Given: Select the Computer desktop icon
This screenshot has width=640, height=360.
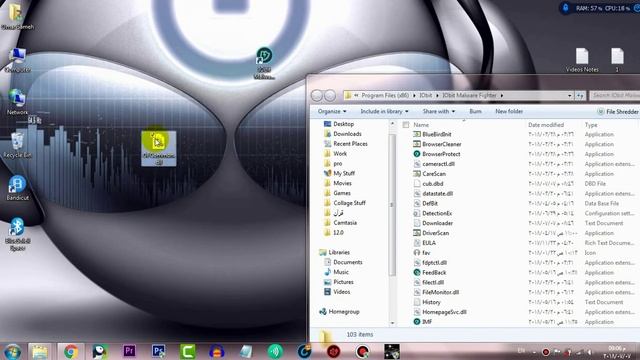Looking at the screenshot, I should (17, 60).
